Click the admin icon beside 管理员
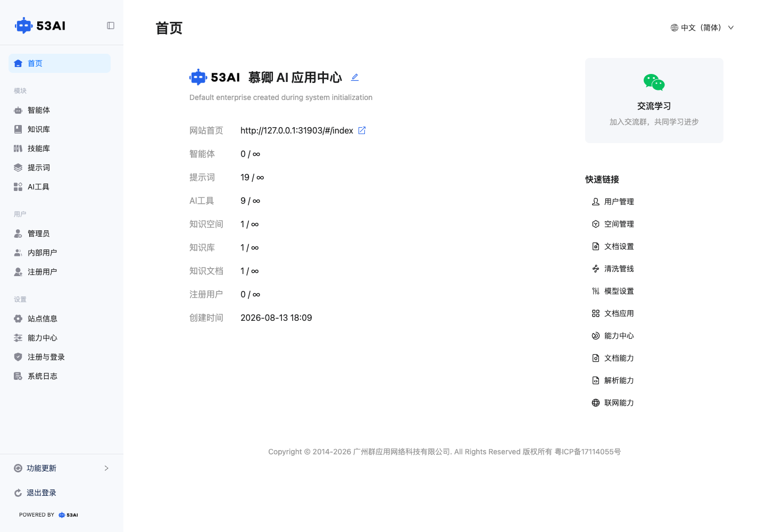This screenshot has height=532, width=766. pyautogui.click(x=18, y=234)
